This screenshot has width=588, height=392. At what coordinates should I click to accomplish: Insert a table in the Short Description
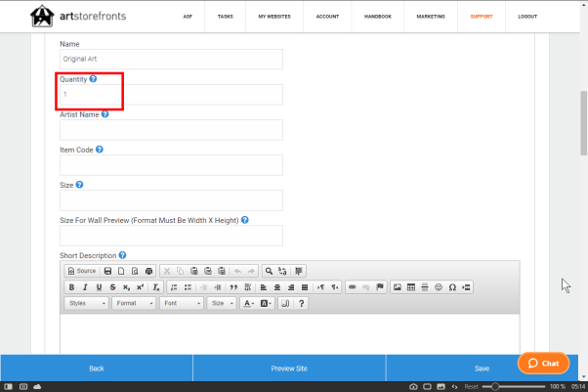(410, 287)
